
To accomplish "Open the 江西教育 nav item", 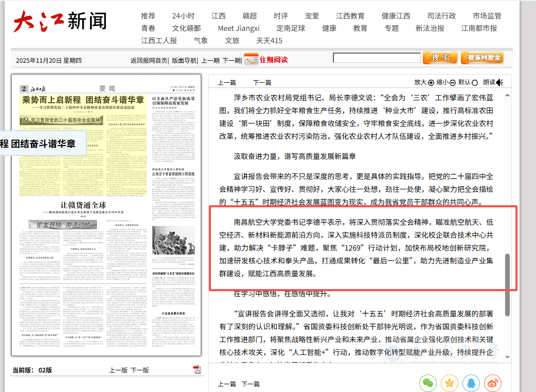I will 350,16.
